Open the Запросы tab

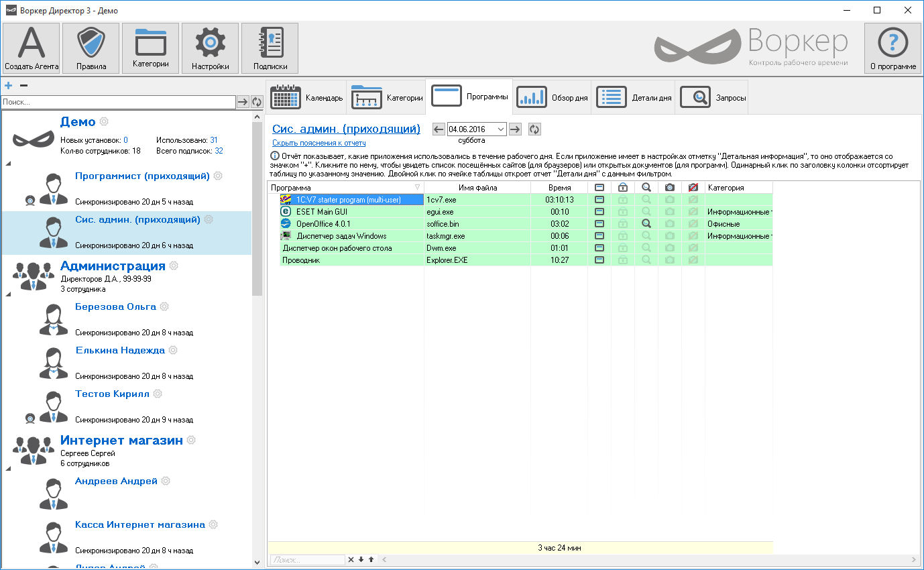coord(713,98)
